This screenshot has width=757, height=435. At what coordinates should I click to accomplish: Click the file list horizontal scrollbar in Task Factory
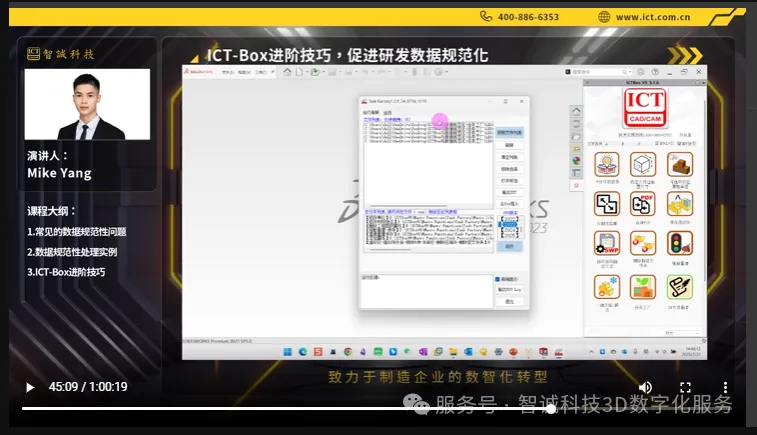click(408, 206)
